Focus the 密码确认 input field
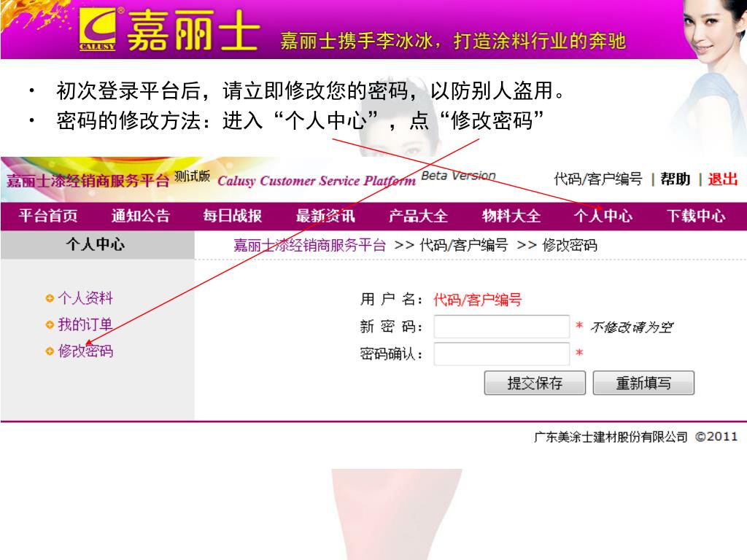 tap(502, 354)
